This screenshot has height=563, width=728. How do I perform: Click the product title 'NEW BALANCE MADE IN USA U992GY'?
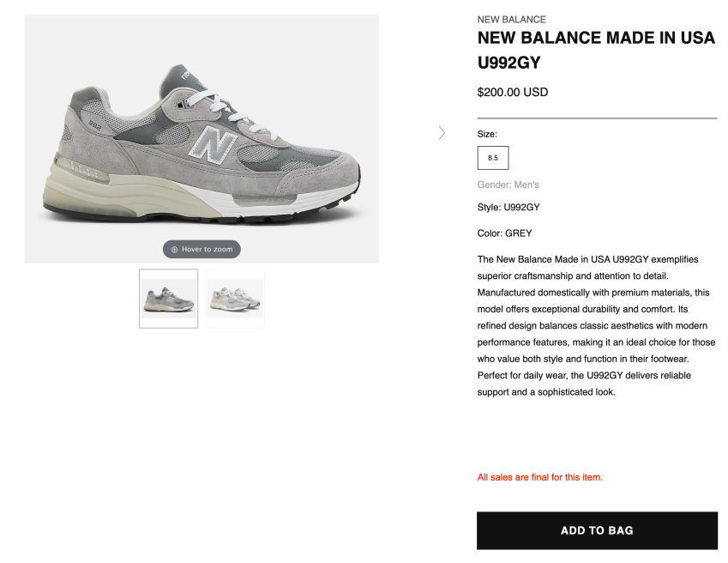pyautogui.click(x=596, y=50)
